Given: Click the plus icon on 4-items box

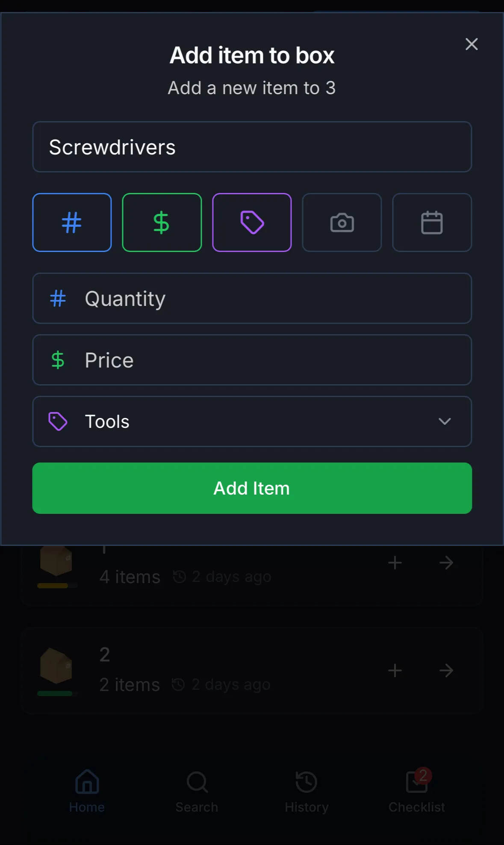Looking at the screenshot, I should (395, 563).
